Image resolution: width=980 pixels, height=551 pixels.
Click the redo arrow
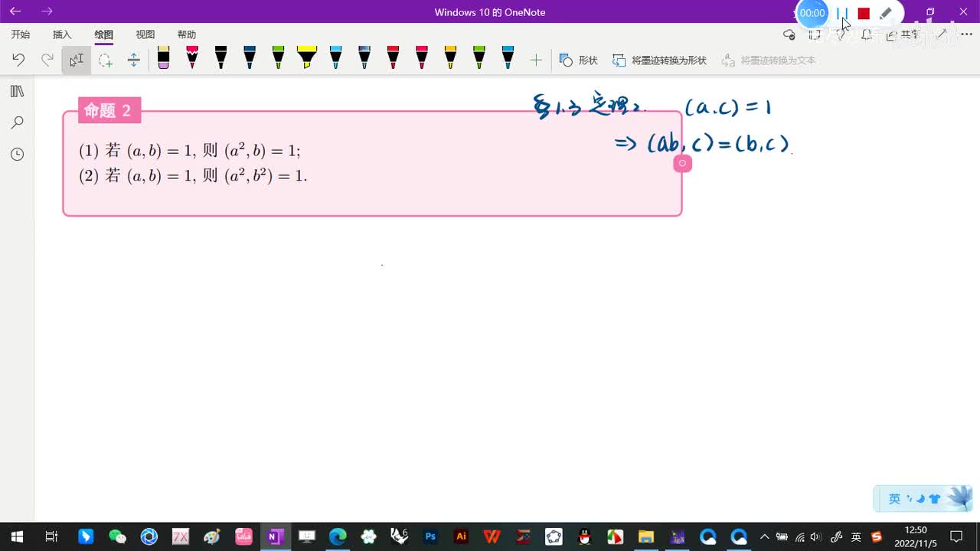coord(47,60)
